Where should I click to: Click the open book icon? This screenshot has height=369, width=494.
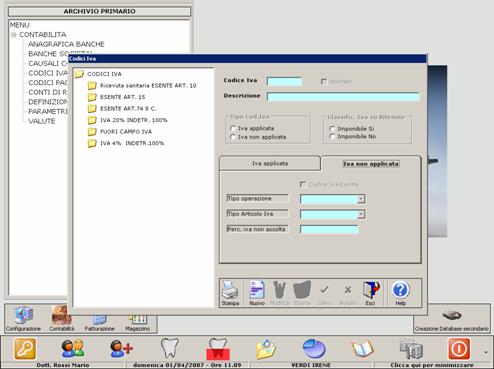click(363, 349)
